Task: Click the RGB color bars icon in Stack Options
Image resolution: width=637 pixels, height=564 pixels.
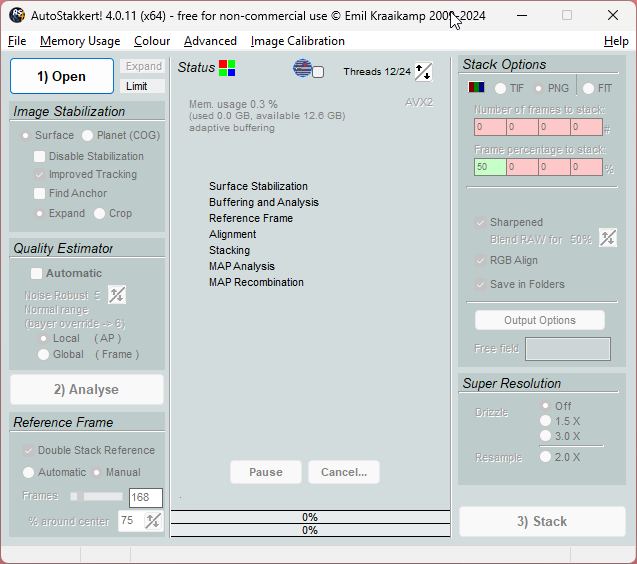Action: pyautogui.click(x=476, y=87)
